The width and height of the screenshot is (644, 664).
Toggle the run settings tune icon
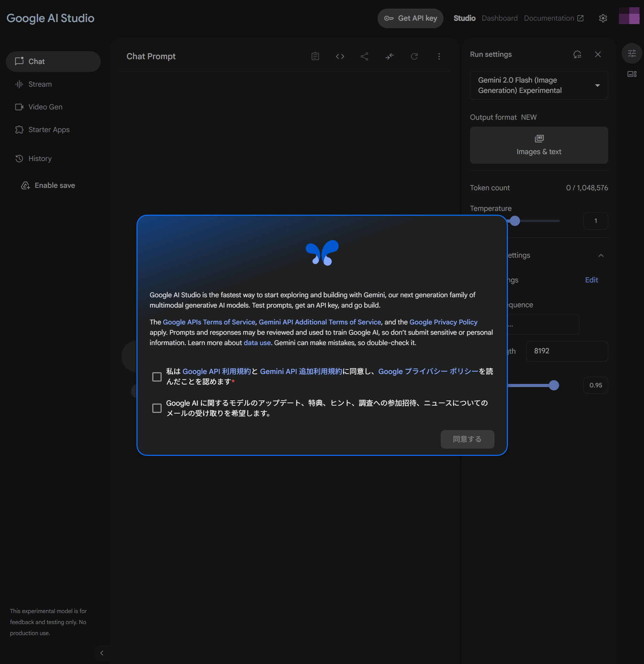(632, 53)
